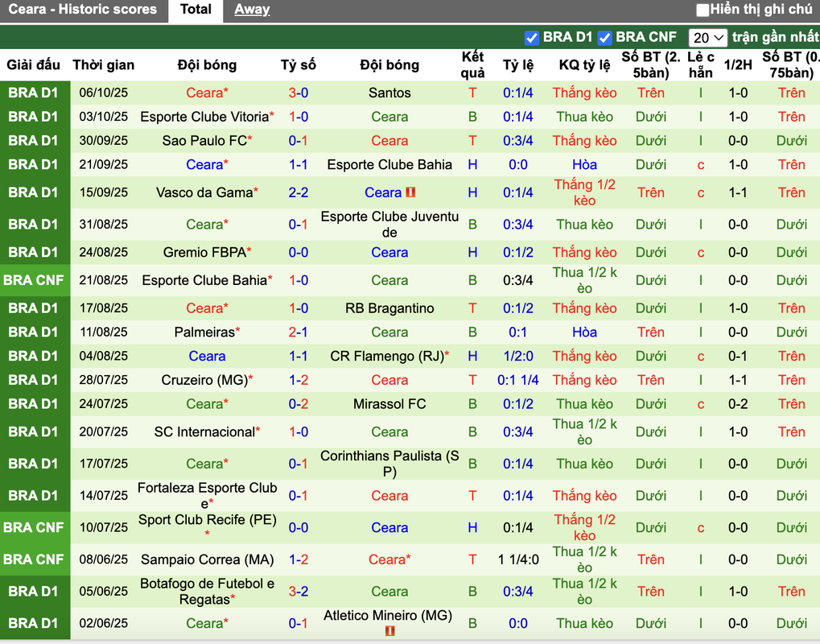This screenshot has width=820, height=644.
Task: Click the Tỷ số column header
Action: click(298, 65)
